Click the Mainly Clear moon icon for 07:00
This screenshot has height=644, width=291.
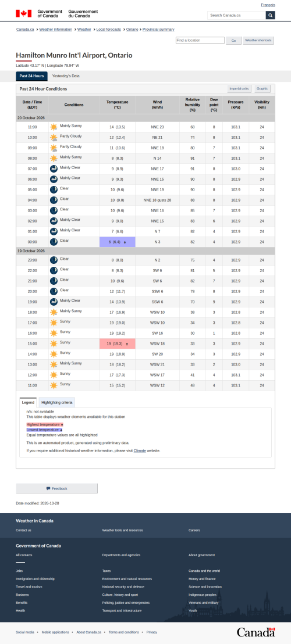pyautogui.click(x=54, y=169)
